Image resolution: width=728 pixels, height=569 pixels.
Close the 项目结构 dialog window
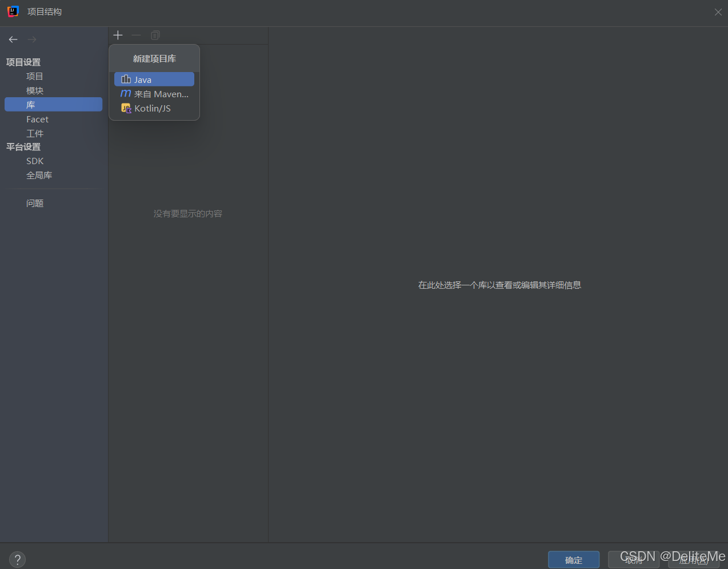pyautogui.click(x=718, y=12)
